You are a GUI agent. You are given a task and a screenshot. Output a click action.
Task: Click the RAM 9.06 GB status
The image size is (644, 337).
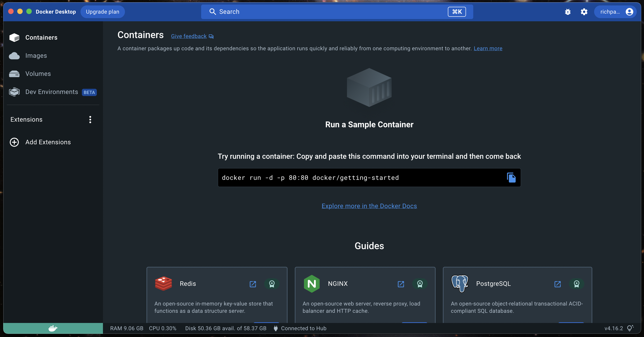(127, 328)
